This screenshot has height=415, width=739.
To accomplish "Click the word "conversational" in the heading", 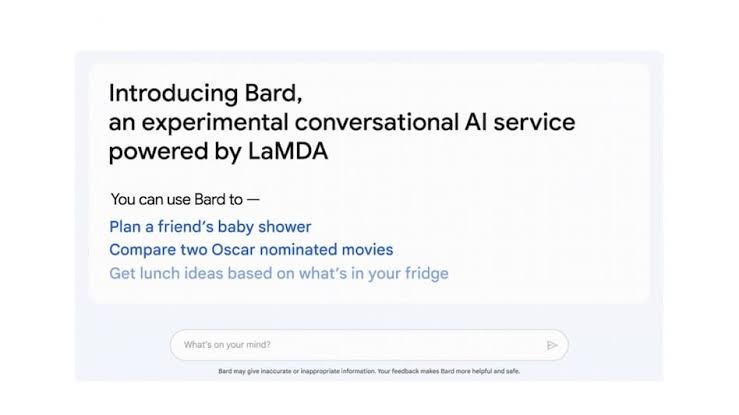I will click(344, 123).
